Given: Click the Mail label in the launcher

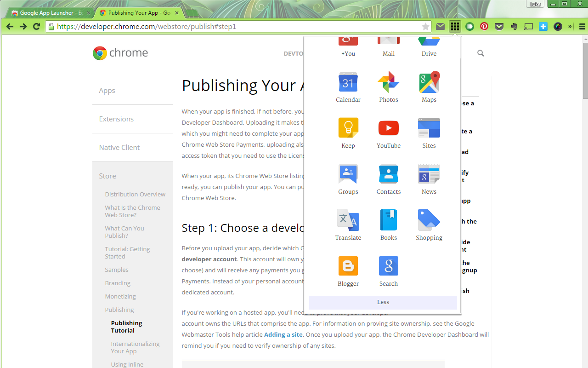Looking at the screenshot, I should (389, 54).
